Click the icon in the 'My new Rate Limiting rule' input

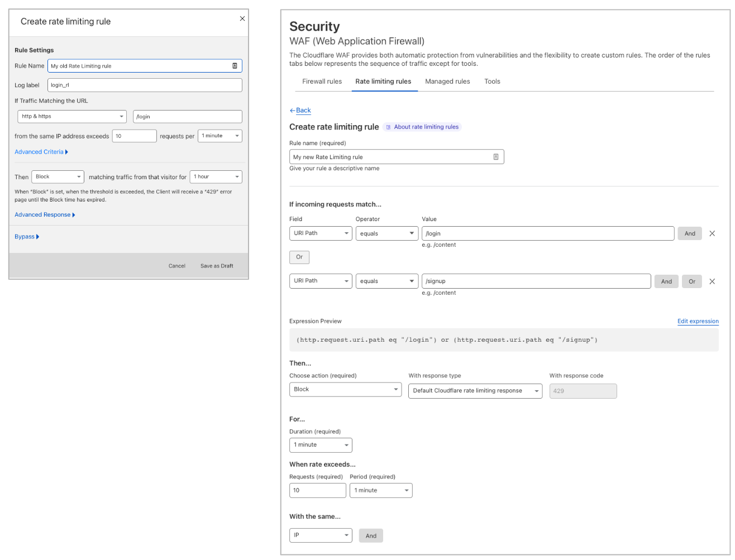(x=495, y=157)
